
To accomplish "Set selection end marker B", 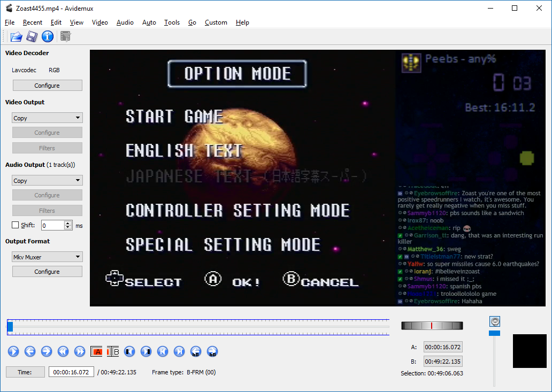I will click(x=113, y=351).
